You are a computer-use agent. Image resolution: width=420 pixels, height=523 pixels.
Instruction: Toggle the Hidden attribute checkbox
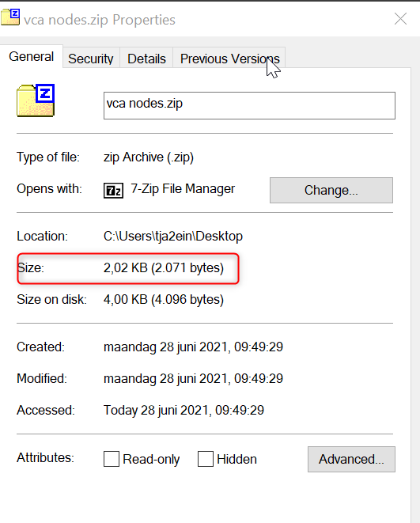click(206, 459)
